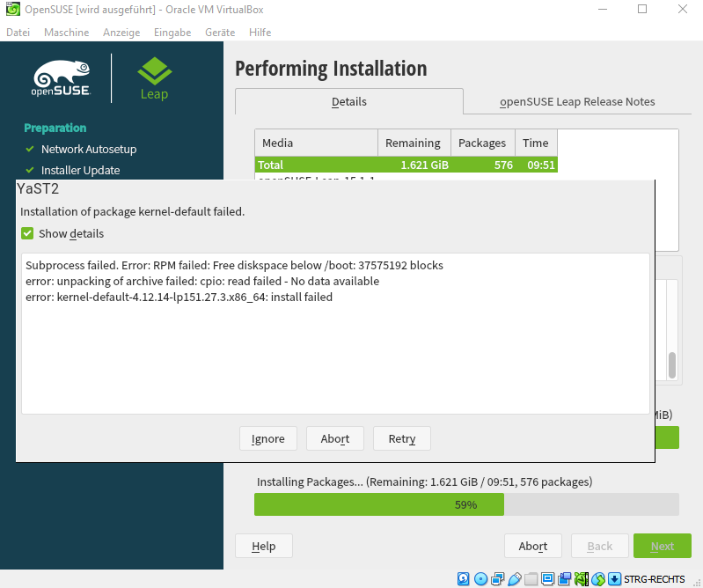Select the green Total row in table
The image size is (703, 588).
click(x=406, y=165)
